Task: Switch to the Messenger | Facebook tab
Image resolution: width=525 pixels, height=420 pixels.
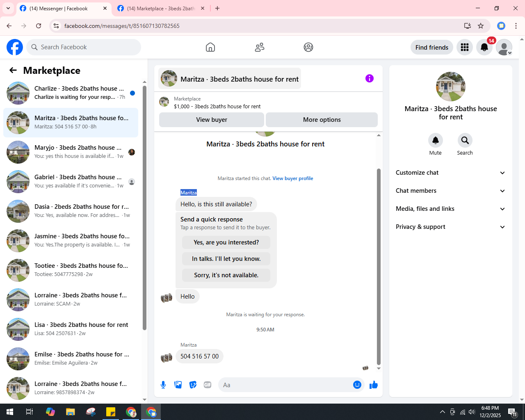Action: 59,8
